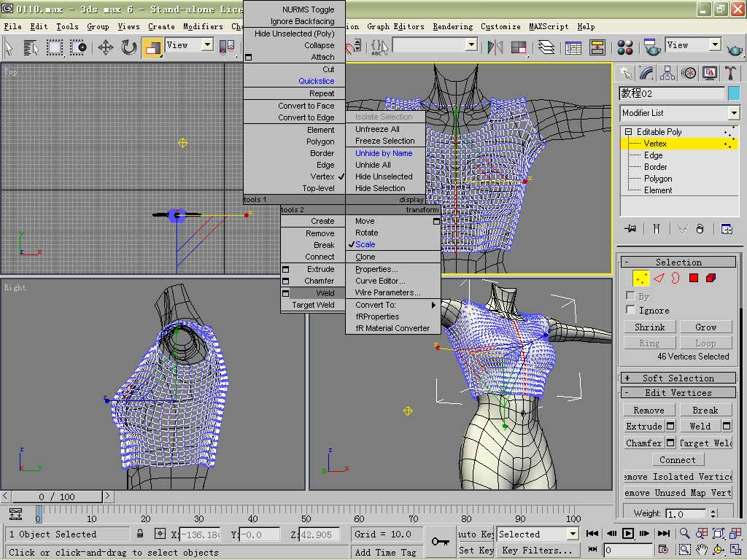The height and width of the screenshot is (560, 747).
Task: Open the Graph Editors menu
Action: coord(395,27)
